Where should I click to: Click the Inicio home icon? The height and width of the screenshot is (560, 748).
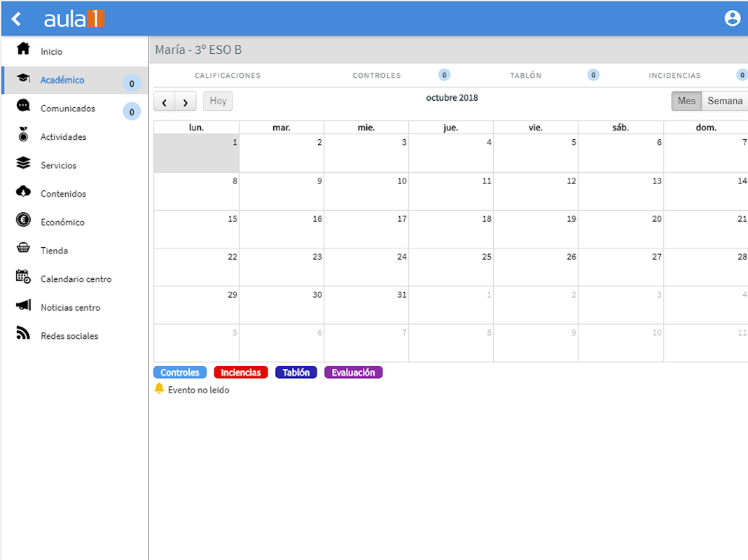(23, 48)
